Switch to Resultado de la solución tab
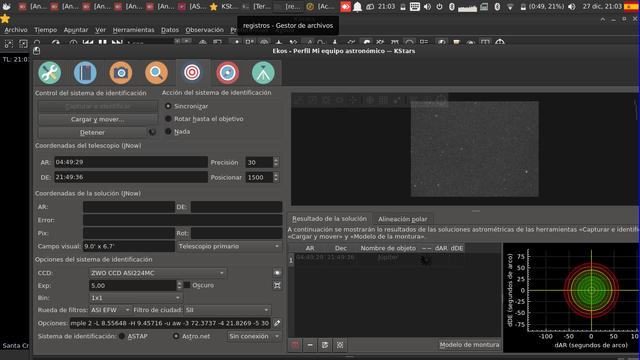This screenshot has width=640, height=360. [329, 219]
